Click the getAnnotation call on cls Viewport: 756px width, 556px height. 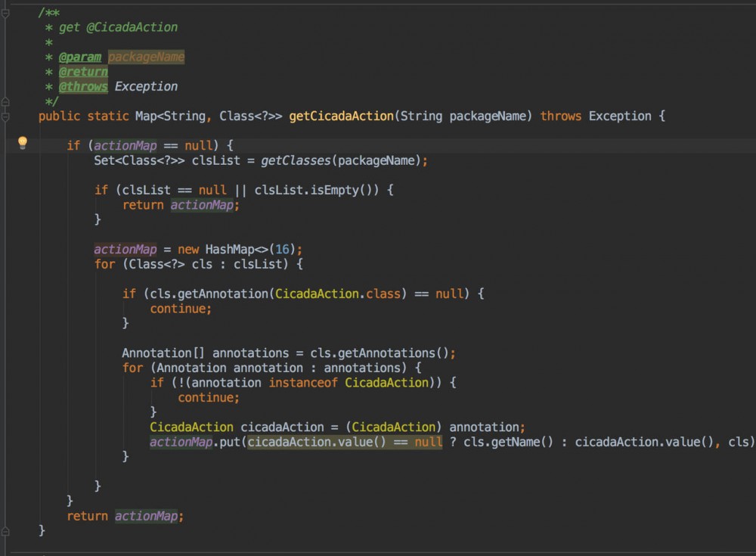(223, 294)
